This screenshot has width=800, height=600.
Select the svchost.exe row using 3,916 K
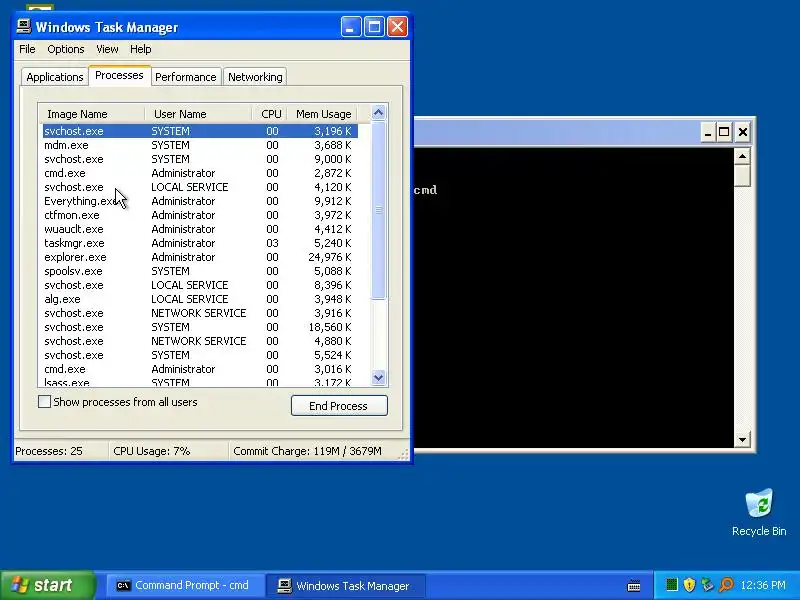click(x=200, y=313)
